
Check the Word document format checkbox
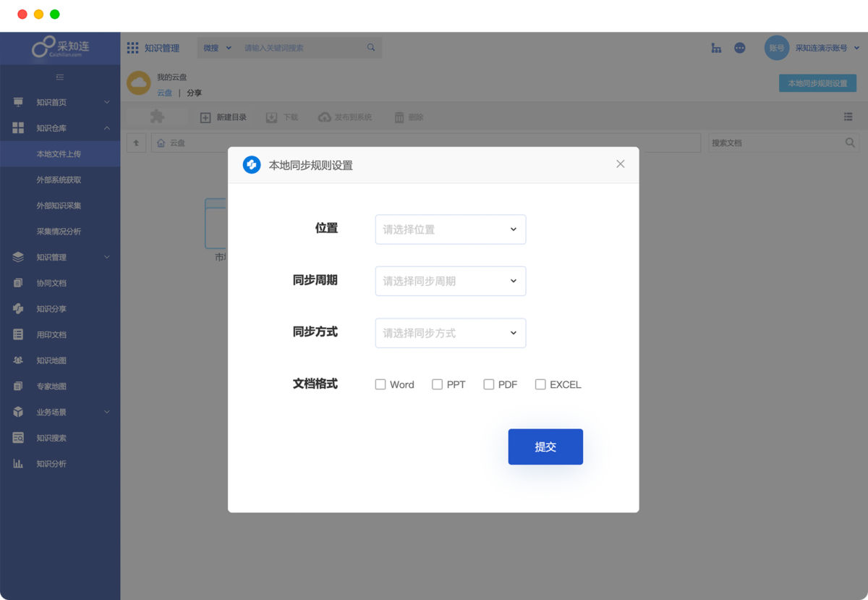380,384
